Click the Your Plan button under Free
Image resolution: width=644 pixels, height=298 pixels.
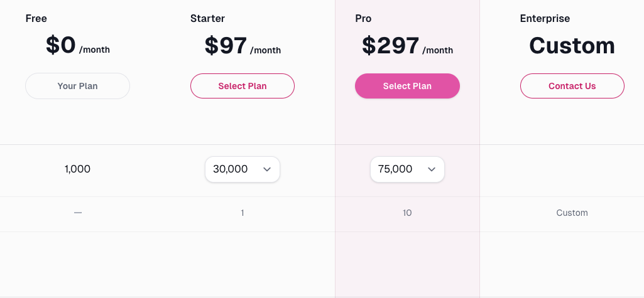[78, 86]
